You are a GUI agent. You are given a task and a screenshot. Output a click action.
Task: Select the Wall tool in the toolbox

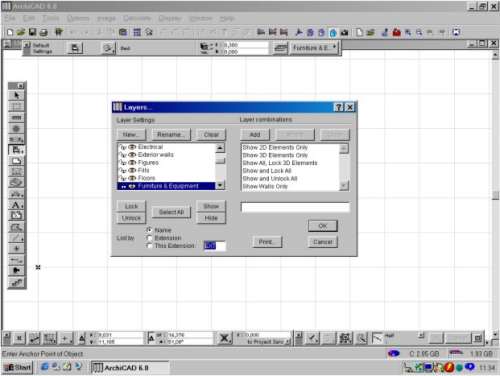click(16, 118)
